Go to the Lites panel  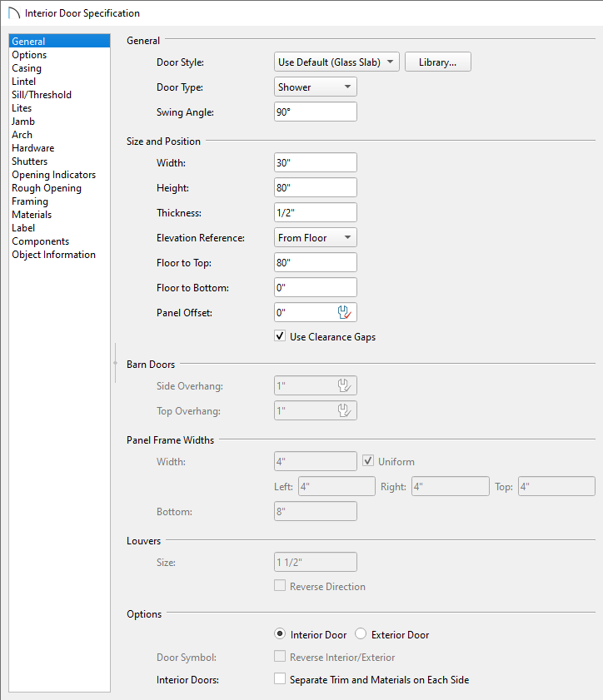(x=59, y=108)
